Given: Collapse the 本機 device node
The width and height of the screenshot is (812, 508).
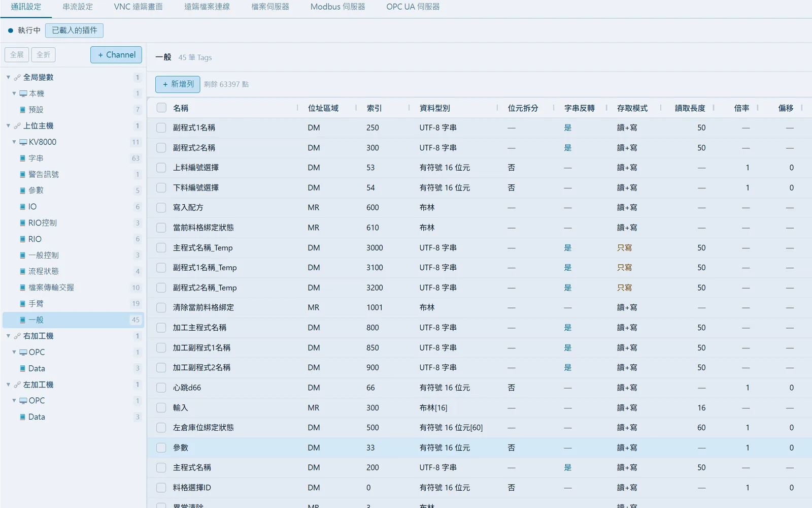Looking at the screenshot, I should [14, 93].
